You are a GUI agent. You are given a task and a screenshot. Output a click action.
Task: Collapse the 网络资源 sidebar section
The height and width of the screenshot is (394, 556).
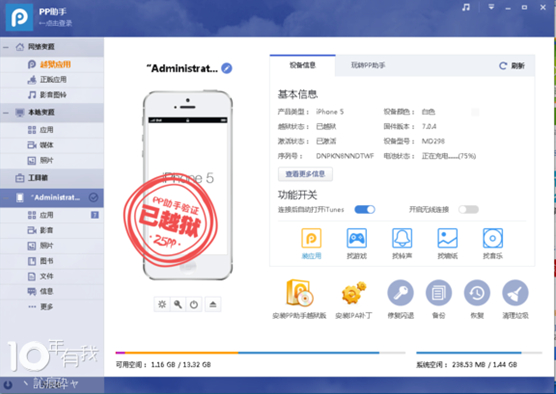pyautogui.click(x=6, y=47)
